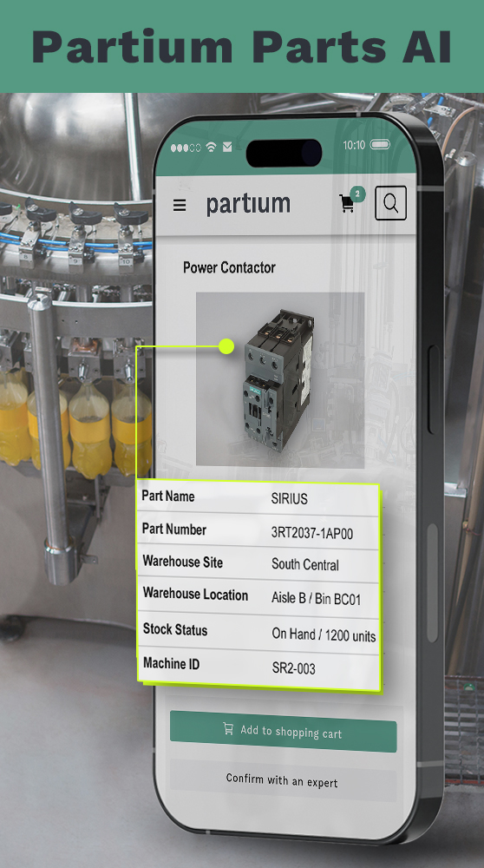484x868 pixels.
Task: Tap the partium logo
Action: point(248,204)
